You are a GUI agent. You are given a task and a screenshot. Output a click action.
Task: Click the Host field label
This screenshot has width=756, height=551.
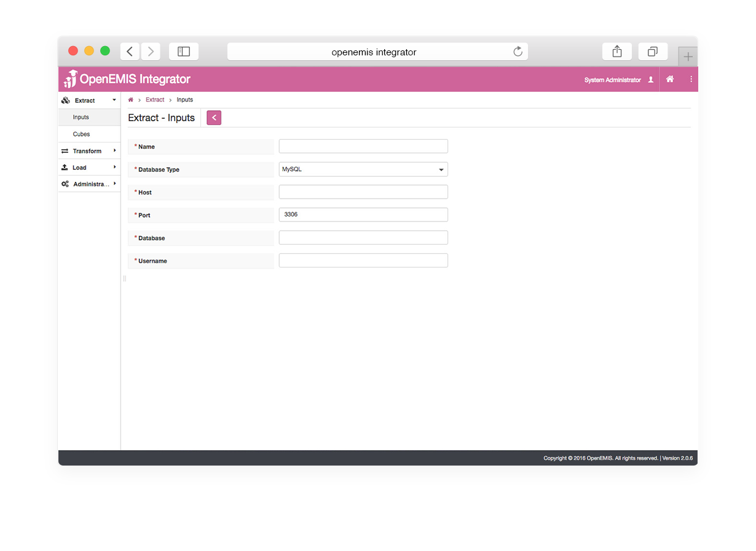coord(145,192)
